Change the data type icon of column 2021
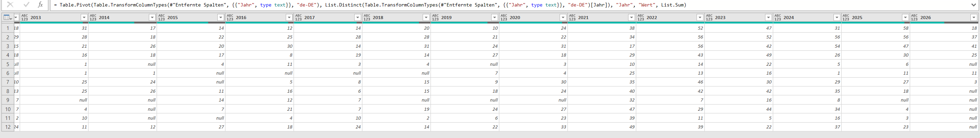This screenshot has height=138, width=980. pyautogui.click(x=573, y=17)
